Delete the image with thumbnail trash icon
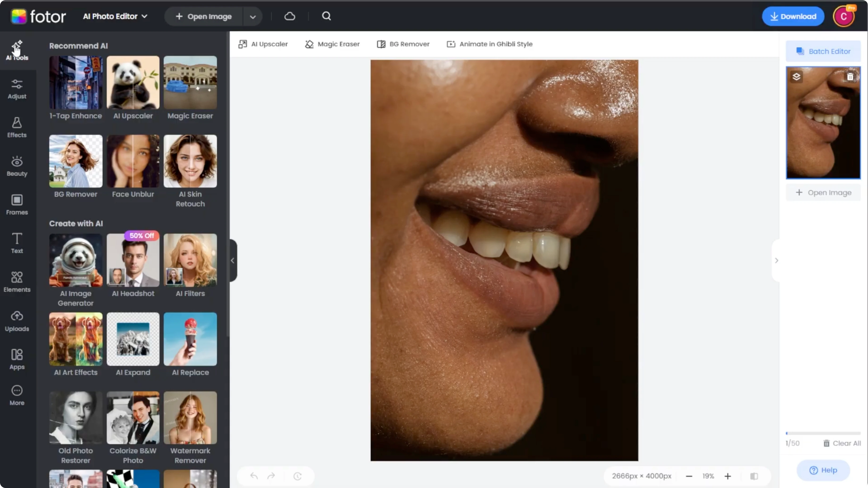 coord(850,77)
